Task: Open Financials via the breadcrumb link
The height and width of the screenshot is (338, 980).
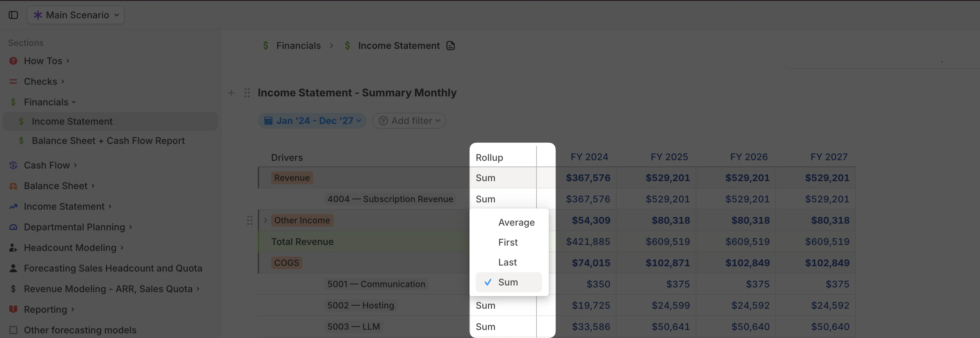Action: [298, 45]
